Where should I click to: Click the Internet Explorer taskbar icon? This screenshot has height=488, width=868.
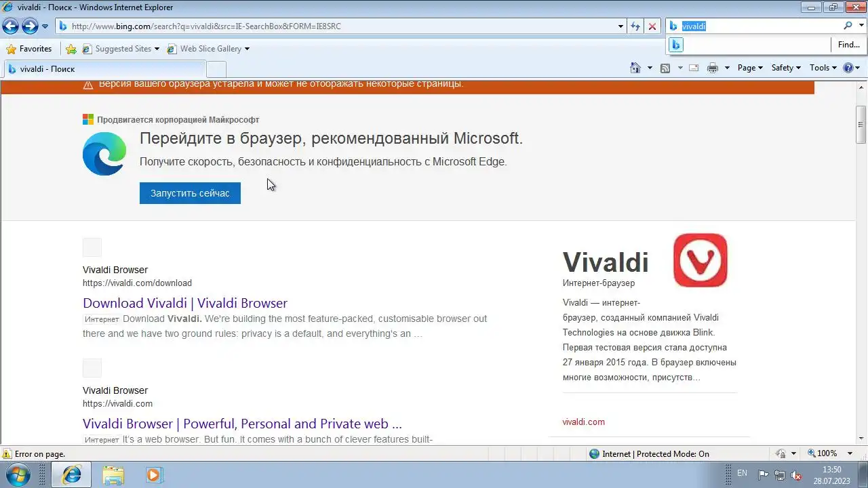(x=71, y=474)
